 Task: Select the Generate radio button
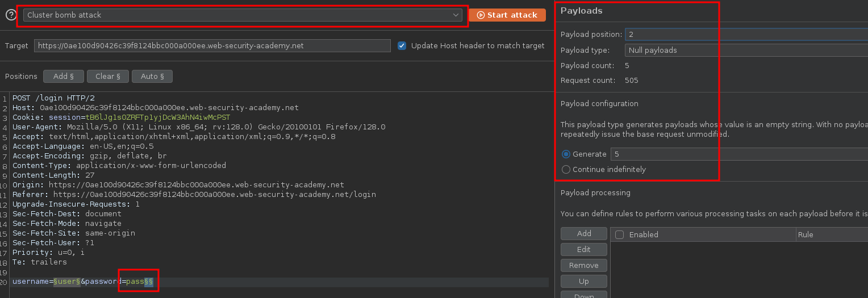click(566, 154)
